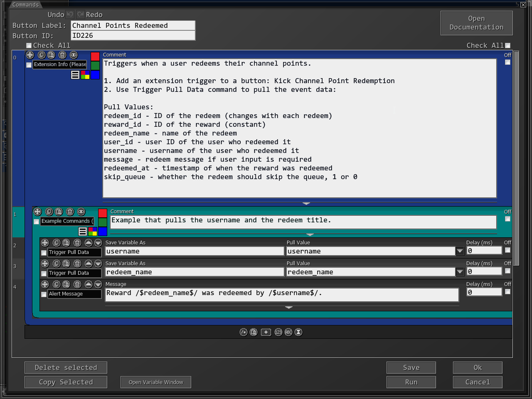The image size is (532, 399).
Task: Click the Button ID input field
Action: (133, 35)
